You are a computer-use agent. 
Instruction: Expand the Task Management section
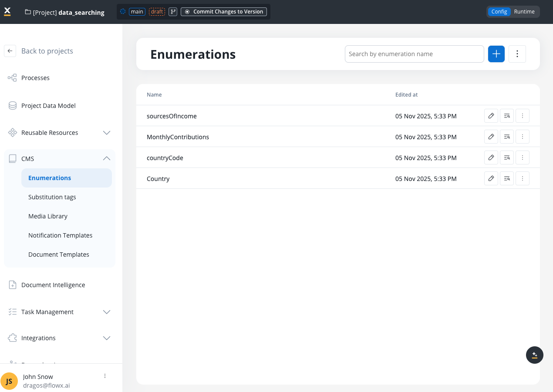(x=107, y=312)
